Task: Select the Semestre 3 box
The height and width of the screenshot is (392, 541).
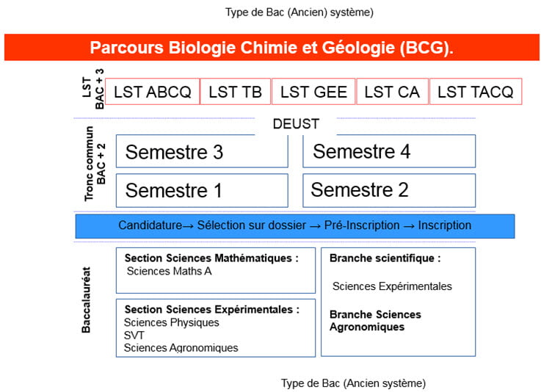Action: click(202, 151)
